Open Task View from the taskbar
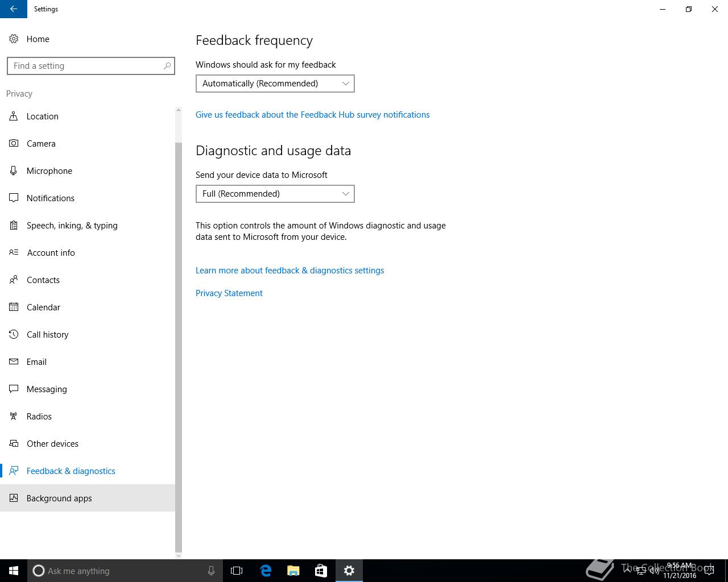This screenshot has width=728, height=582. coord(237,571)
